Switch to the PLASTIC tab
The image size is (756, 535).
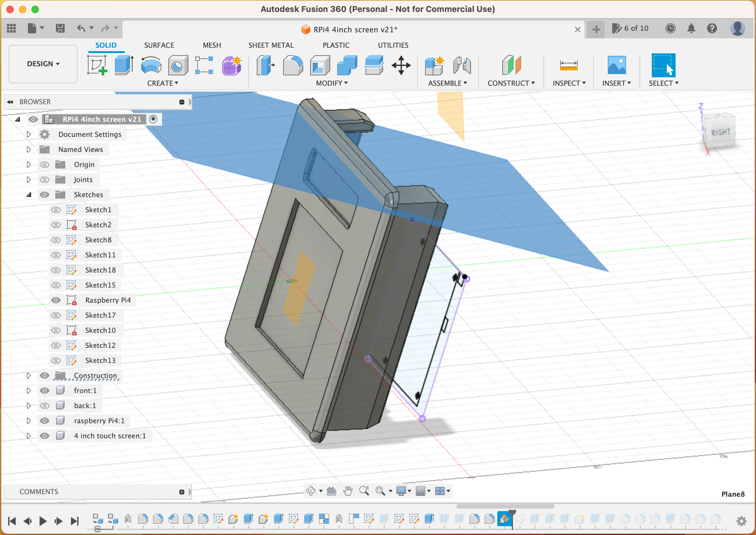point(336,45)
